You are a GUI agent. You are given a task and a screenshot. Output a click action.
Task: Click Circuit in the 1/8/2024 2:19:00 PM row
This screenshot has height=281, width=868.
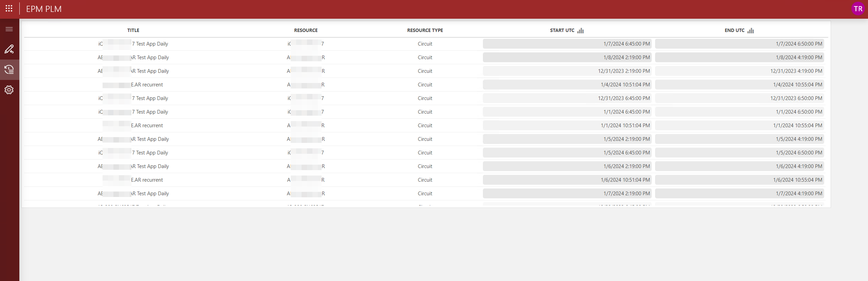click(x=425, y=57)
